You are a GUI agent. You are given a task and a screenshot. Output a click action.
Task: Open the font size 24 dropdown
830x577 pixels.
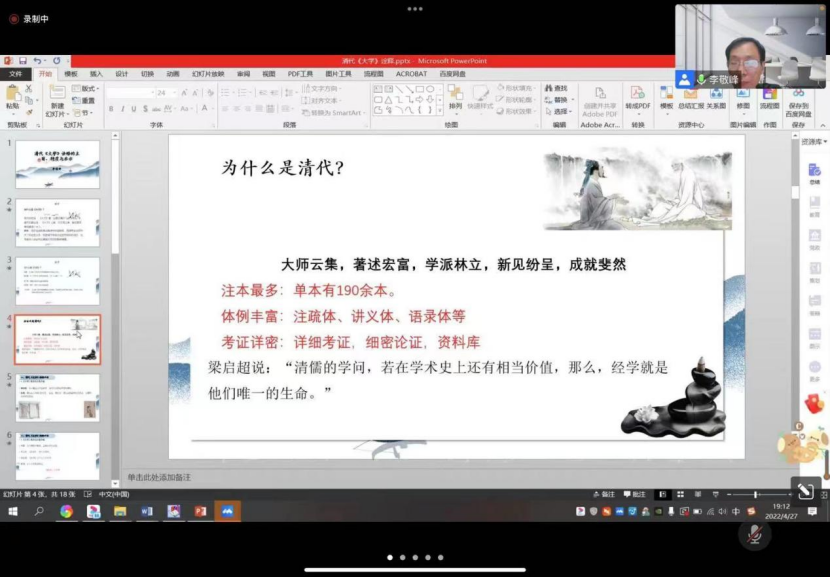point(175,93)
